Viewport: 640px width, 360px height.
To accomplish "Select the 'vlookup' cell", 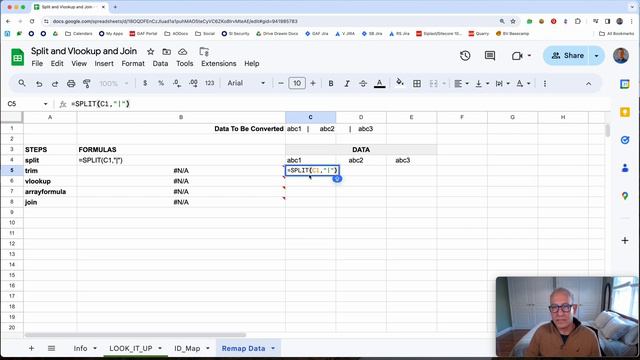I will [x=50, y=181].
